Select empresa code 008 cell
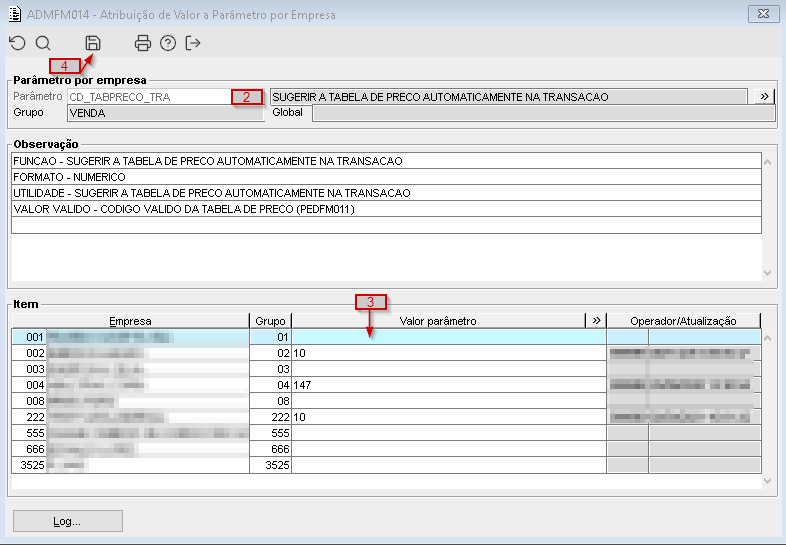The image size is (786, 545). (x=29, y=401)
